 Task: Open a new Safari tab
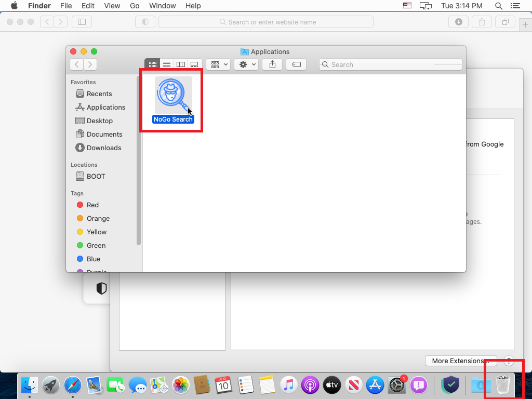coord(525,25)
